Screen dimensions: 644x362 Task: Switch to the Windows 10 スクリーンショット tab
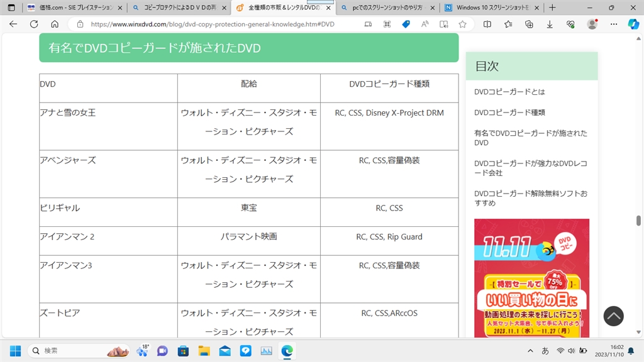(x=492, y=8)
